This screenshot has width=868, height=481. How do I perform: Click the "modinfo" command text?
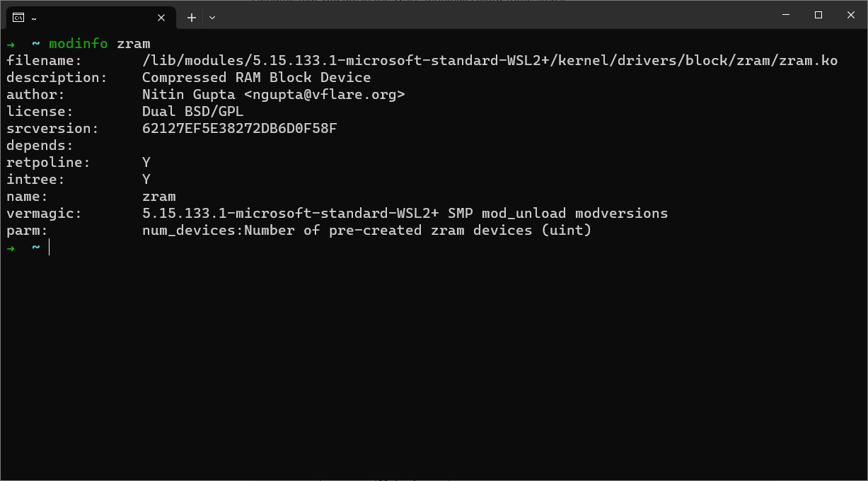click(x=78, y=44)
